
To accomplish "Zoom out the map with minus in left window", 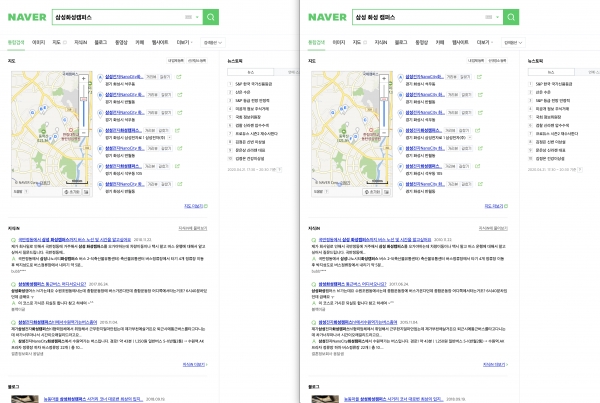I will point(83,132).
